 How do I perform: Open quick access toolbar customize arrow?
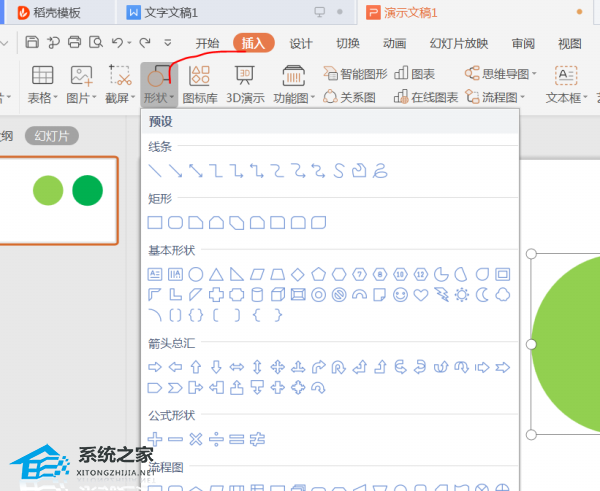[x=168, y=42]
